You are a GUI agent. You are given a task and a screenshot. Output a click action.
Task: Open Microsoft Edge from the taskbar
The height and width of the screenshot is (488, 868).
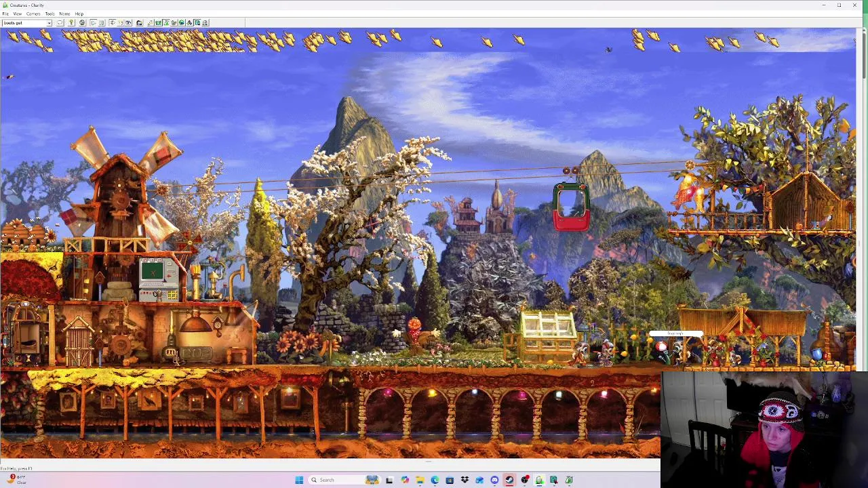435,480
